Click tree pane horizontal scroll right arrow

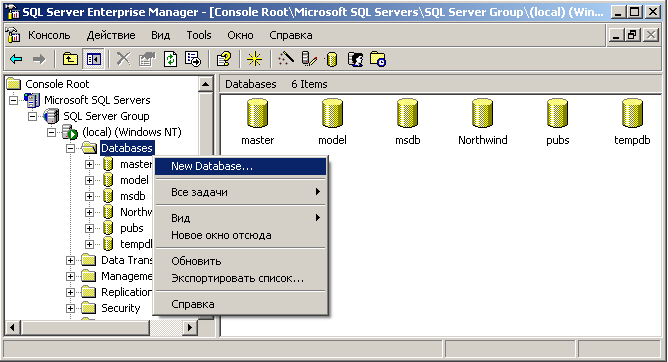pos(190,328)
